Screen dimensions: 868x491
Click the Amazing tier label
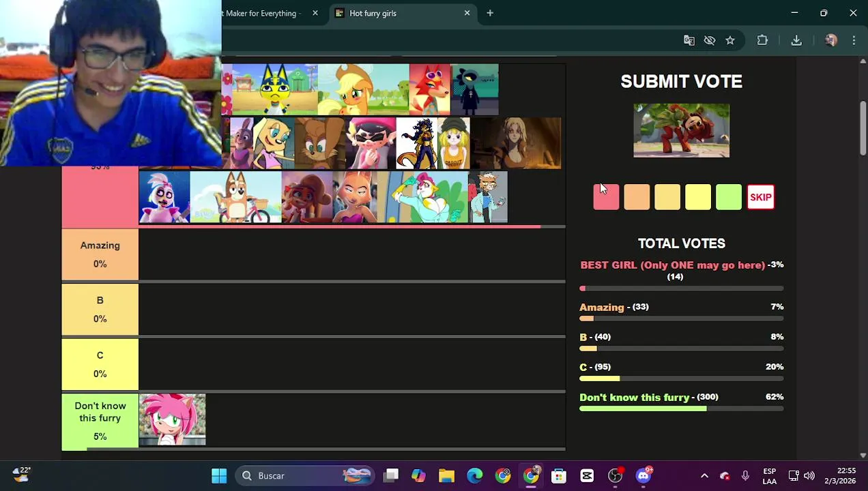point(100,254)
